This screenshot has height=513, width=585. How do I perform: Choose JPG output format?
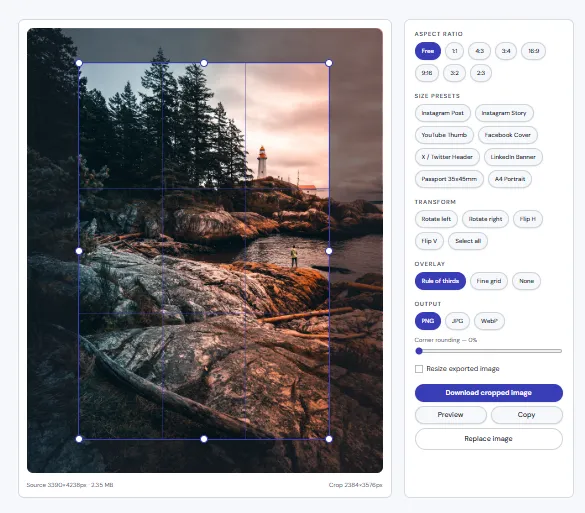tap(457, 321)
